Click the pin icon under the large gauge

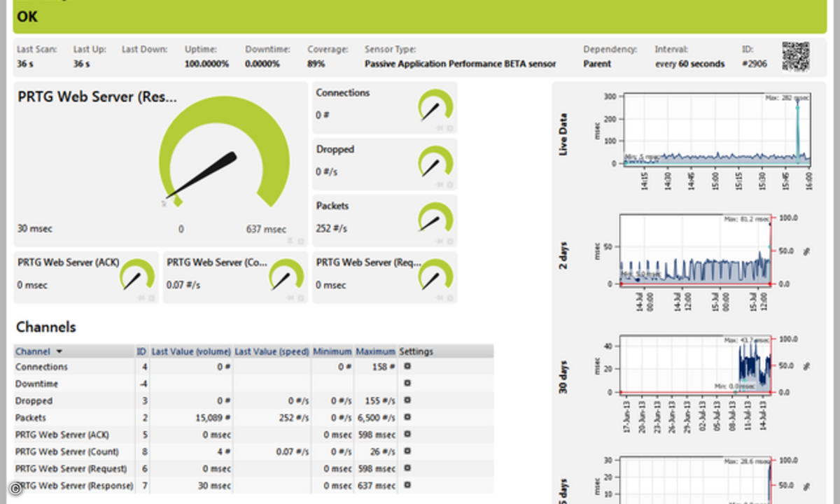(x=290, y=241)
